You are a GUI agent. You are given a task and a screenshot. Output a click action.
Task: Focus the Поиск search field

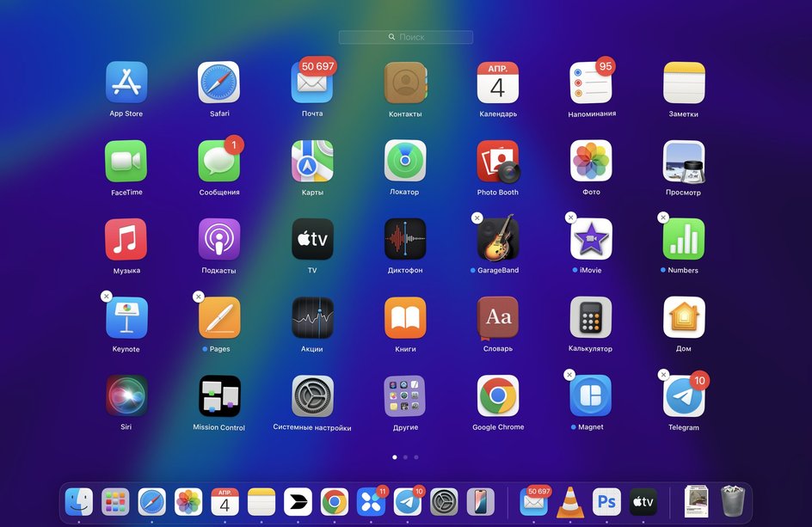tap(405, 37)
